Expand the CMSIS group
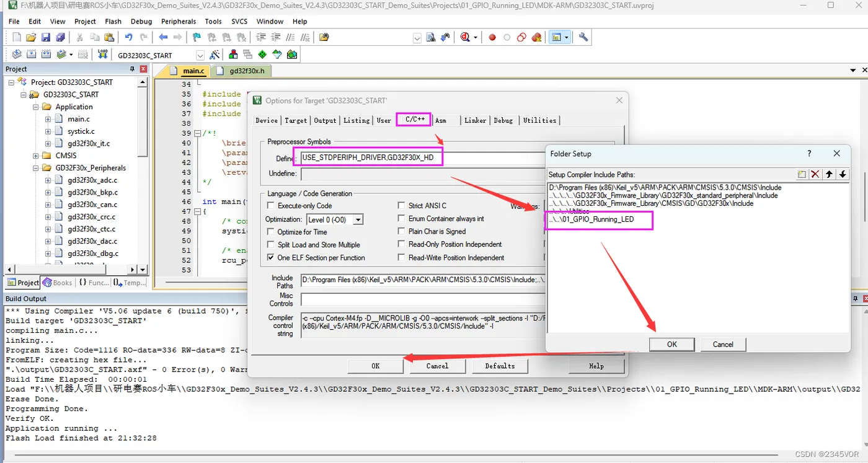 coord(36,156)
